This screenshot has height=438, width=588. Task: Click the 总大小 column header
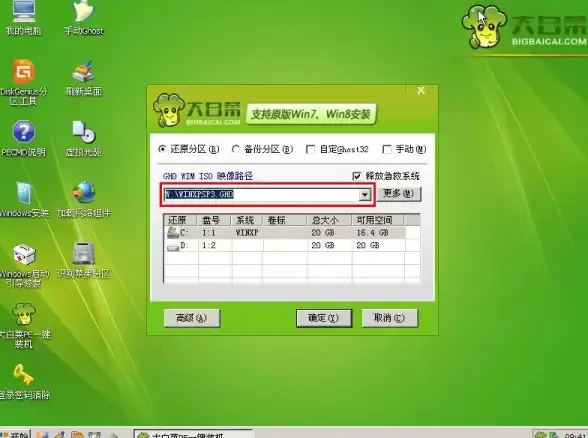coord(329,220)
